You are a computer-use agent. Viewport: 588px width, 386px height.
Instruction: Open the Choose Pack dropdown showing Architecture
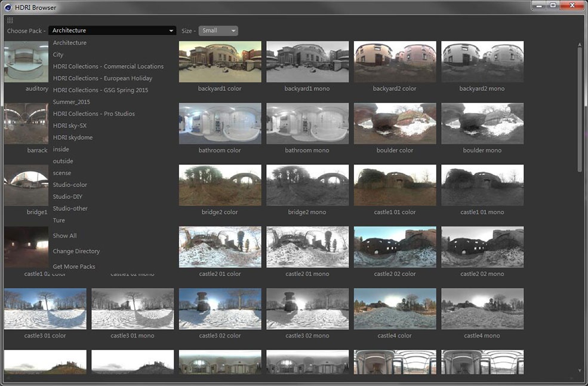click(112, 30)
